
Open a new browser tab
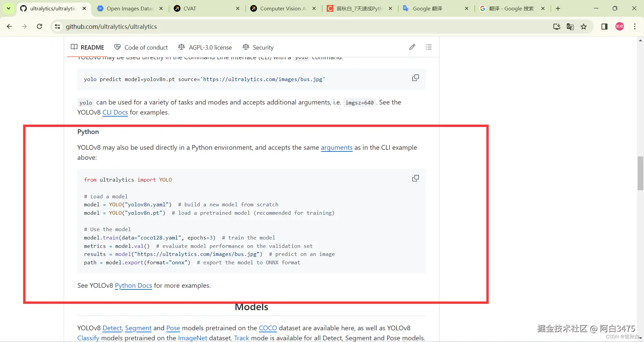pyautogui.click(x=558, y=9)
